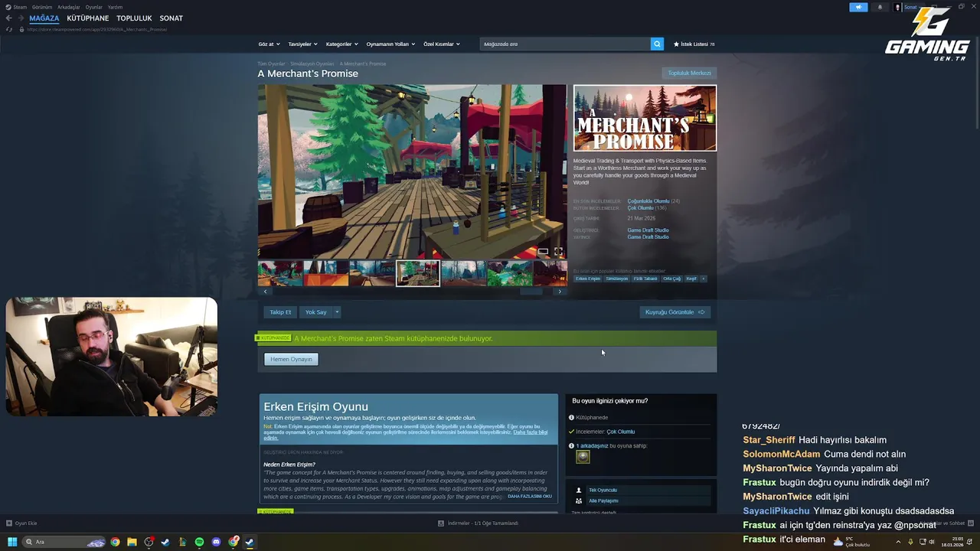Click Hemen Oynayın button
Viewport: 980px width, 551px height.
coord(291,359)
